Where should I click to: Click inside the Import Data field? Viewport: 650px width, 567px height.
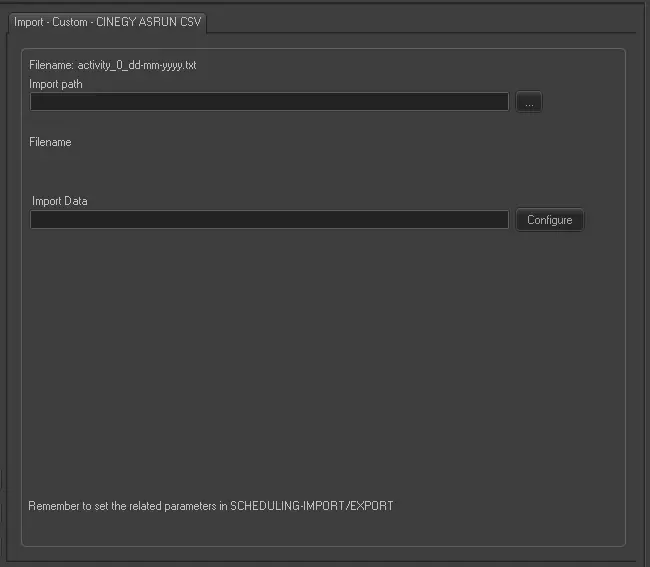269,220
